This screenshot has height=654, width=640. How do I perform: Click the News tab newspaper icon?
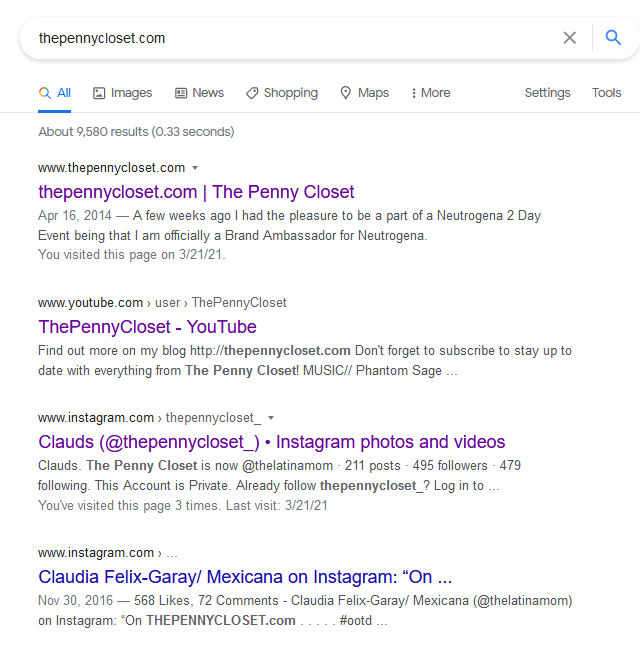click(181, 93)
